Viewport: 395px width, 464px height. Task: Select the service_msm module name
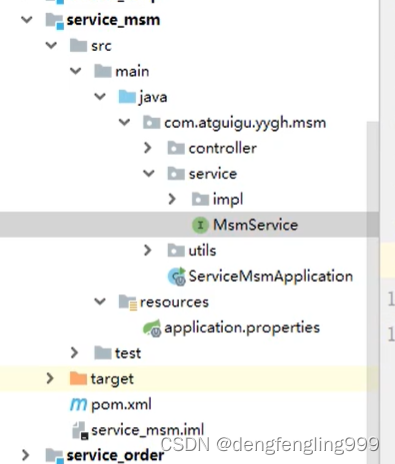[113, 21]
